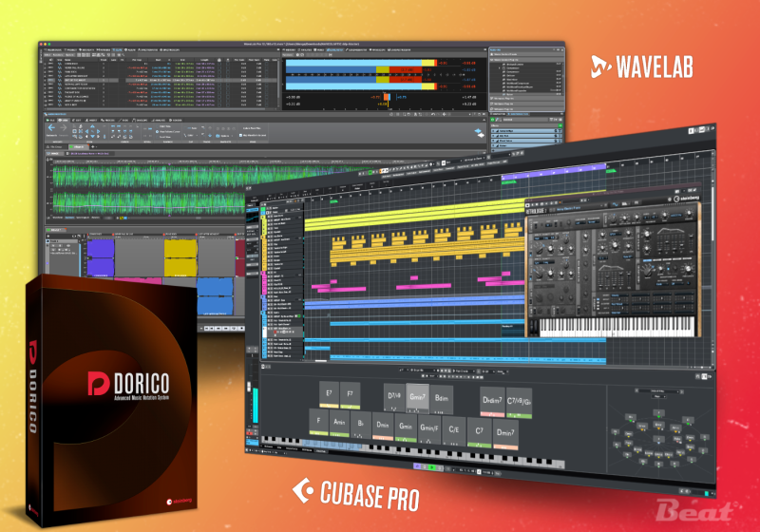Image resolution: width=760 pixels, height=532 pixels.
Task: Select the purple clip in WaveLab montage
Action: 101,257
